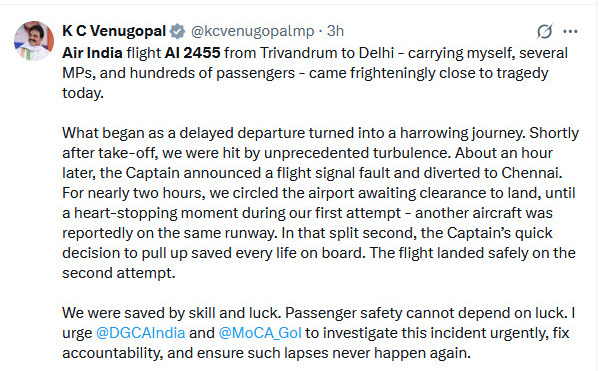Open the @DGCAIndia mention
Image resolution: width=601 pixels, height=371 pixels.
(x=141, y=333)
